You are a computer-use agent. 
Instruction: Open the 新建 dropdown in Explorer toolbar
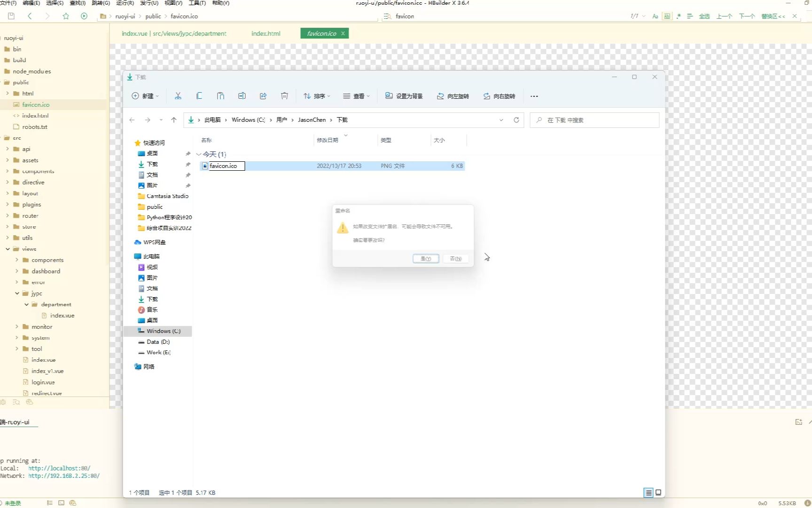click(x=145, y=96)
